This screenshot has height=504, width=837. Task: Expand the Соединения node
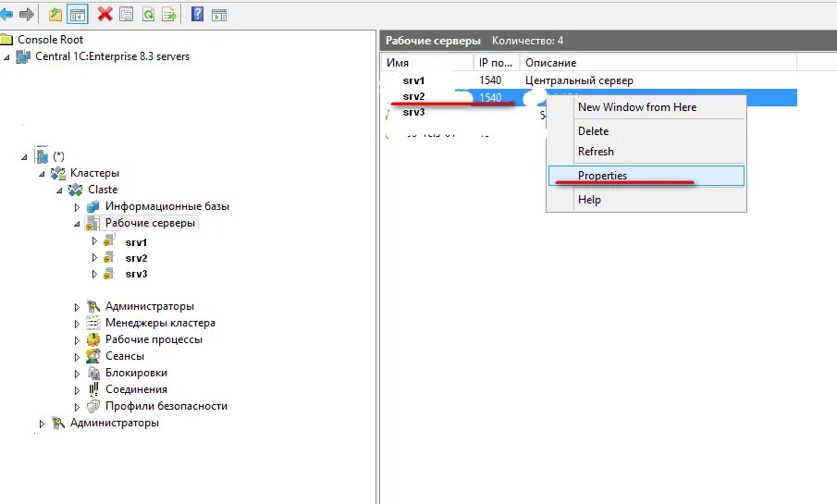pos(77,390)
